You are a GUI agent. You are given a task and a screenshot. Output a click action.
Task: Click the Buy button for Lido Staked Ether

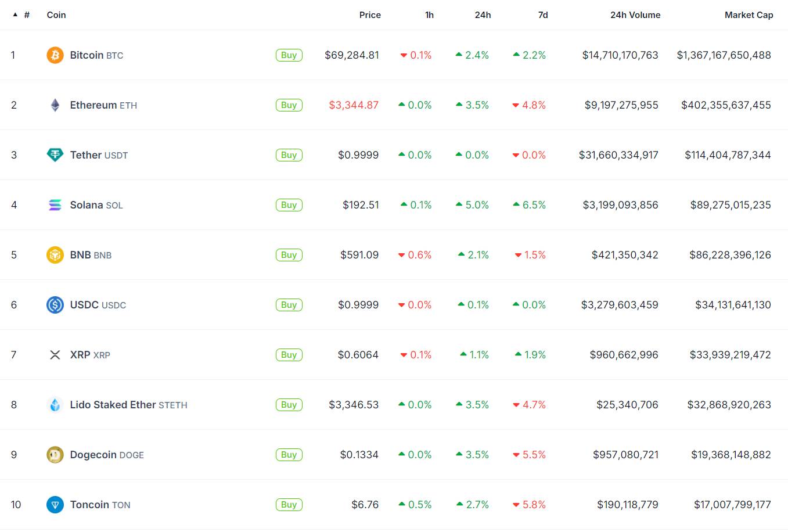pyautogui.click(x=289, y=405)
